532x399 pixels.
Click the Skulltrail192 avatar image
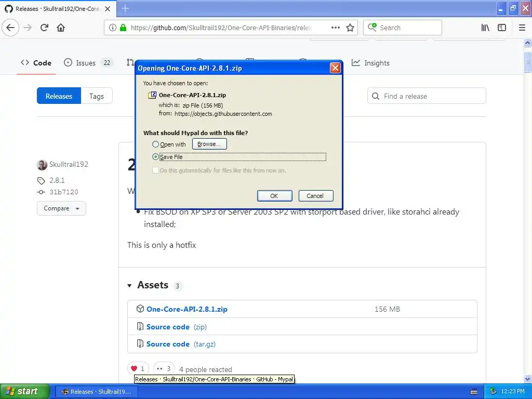42,165
